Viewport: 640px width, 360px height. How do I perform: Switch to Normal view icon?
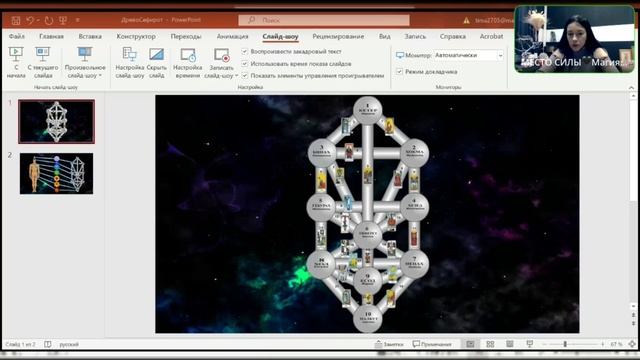(x=470, y=344)
